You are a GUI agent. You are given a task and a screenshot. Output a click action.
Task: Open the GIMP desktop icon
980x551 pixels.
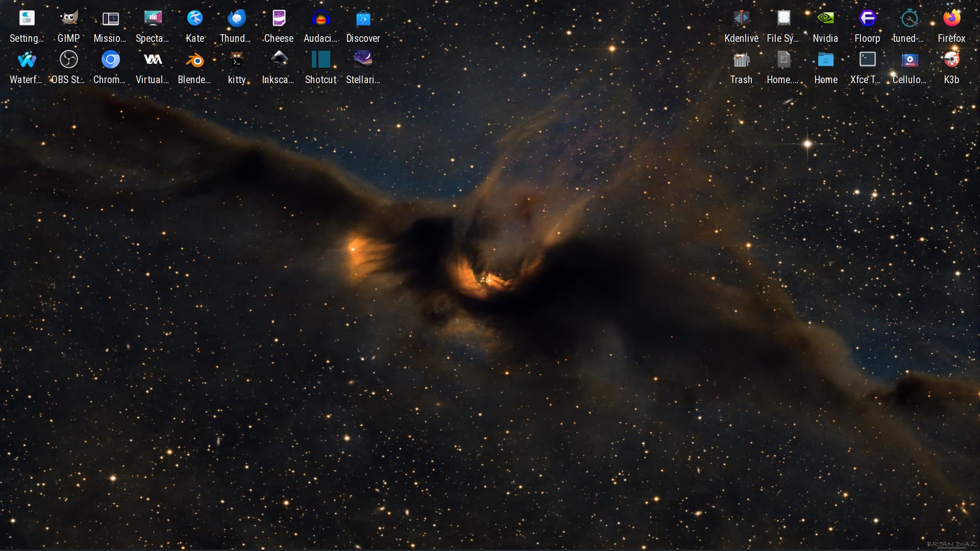pyautogui.click(x=68, y=19)
